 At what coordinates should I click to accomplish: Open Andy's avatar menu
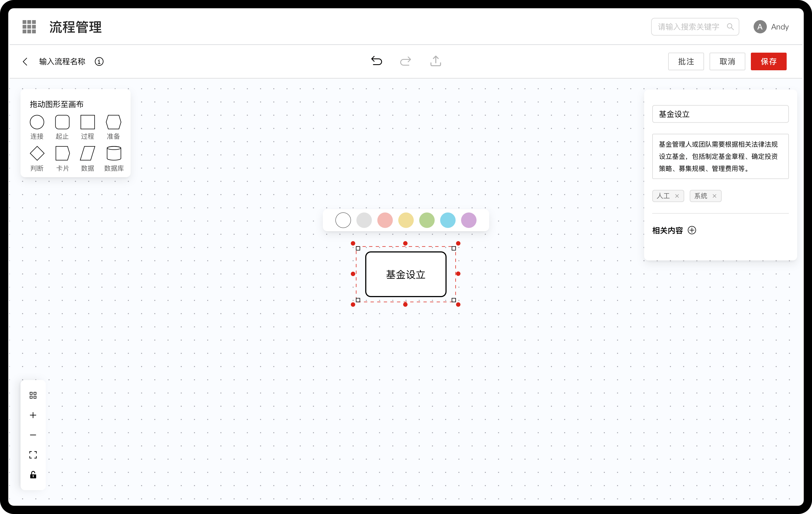(x=760, y=27)
